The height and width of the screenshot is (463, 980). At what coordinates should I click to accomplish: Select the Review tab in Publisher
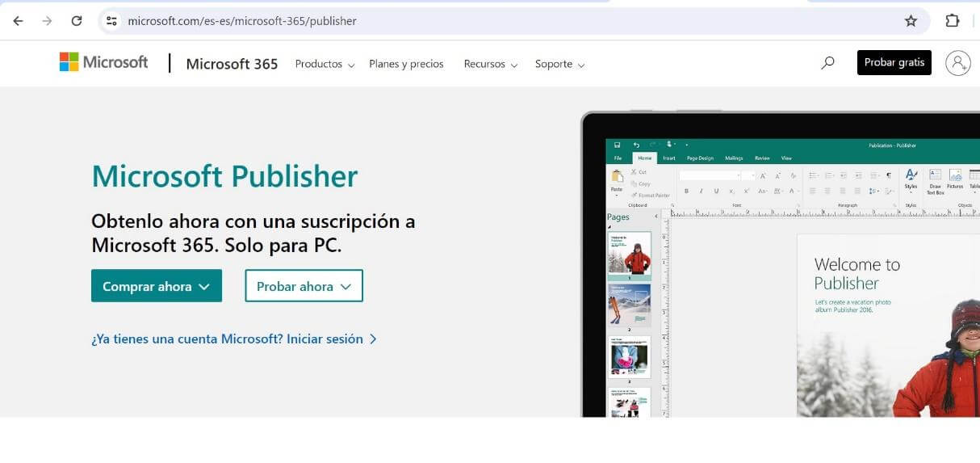click(x=762, y=158)
